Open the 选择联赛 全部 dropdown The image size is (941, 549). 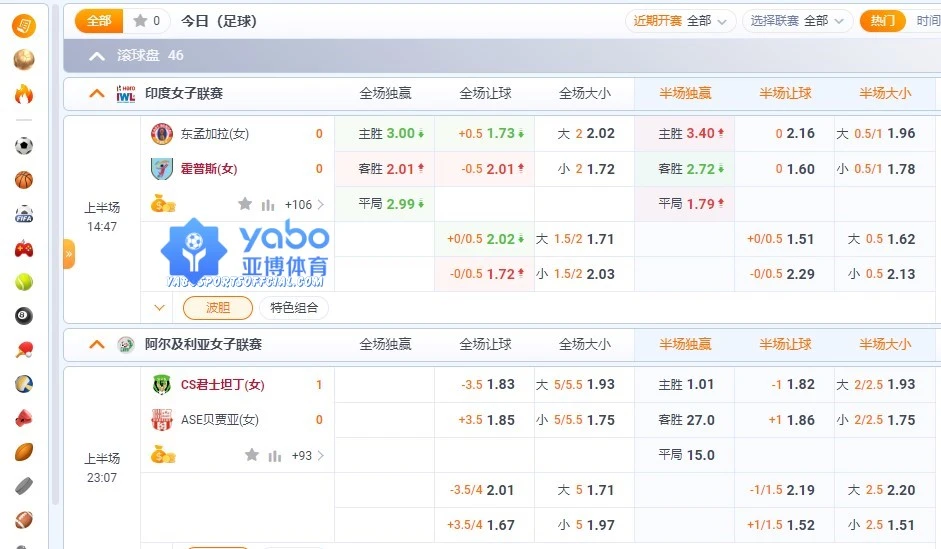[797, 21]
